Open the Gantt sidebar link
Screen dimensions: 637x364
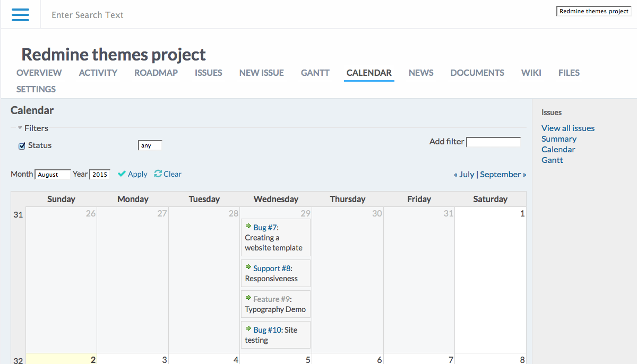point(552,160)
